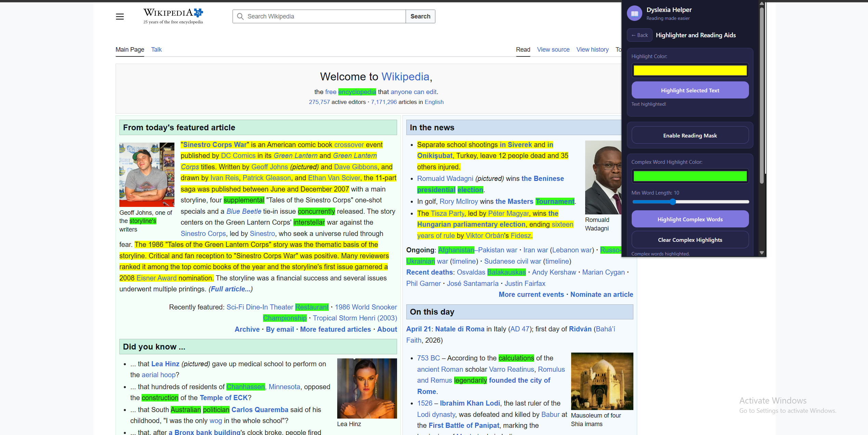Screen dimensions: 868x435
Task: Select the Main Page tab
Action: pyautogui.click(x=130, y=50)
